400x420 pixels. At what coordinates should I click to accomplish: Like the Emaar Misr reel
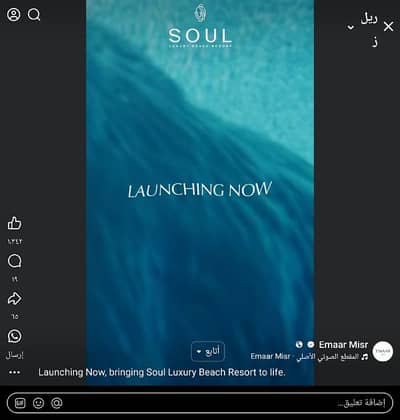14,223
